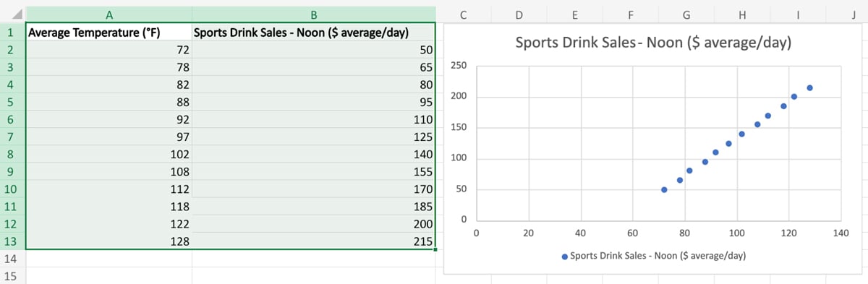Select the sales cell containing 170
The height and width of the screenshot is (284, 868).
click(x=313, y=189)
